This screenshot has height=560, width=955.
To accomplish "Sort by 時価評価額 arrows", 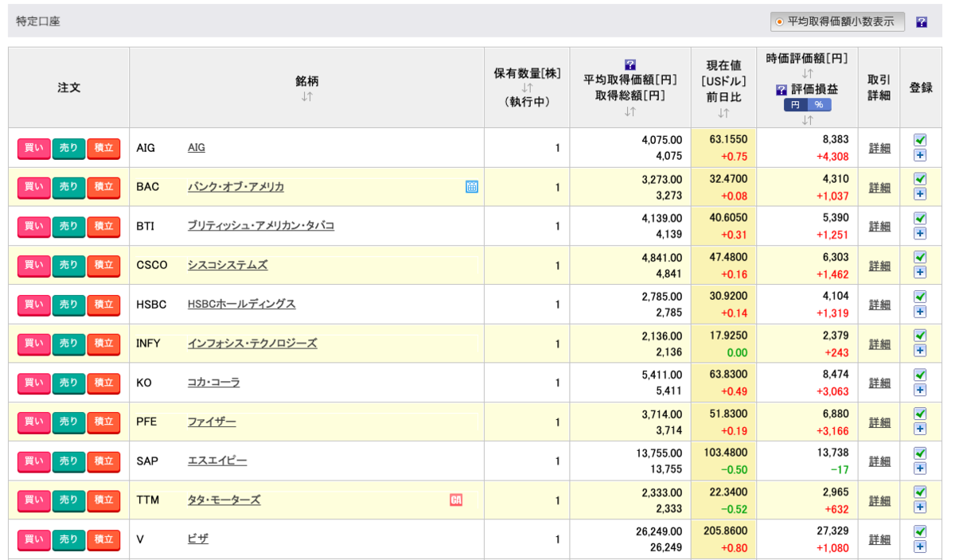I will (807, 73).
